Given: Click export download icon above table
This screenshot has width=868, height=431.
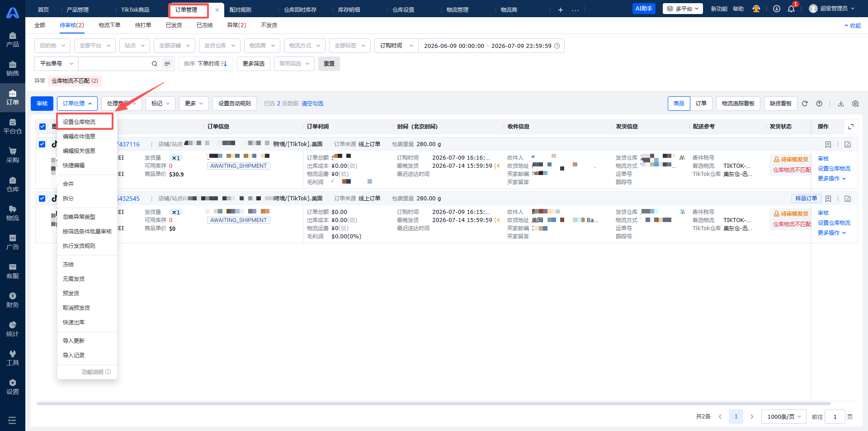Looking at the screenshot, I should (x=841, y=104).
